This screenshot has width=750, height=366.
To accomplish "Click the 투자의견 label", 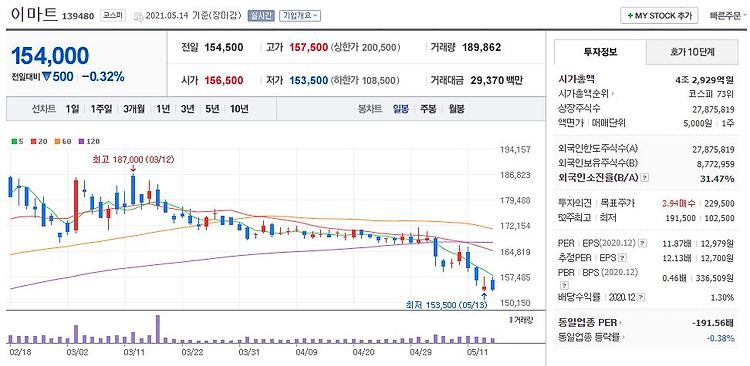I will (x=574, y=203).
